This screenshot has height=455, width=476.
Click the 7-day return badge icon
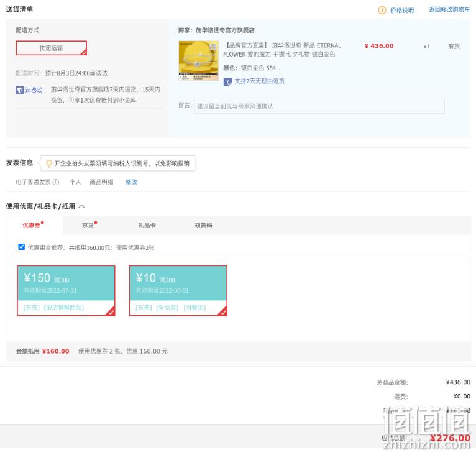pyautogui.click(x=227, y=81)
